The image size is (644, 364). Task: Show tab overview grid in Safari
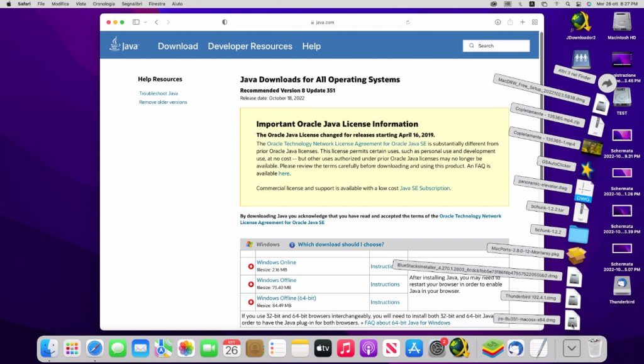(x=535, y=22)
